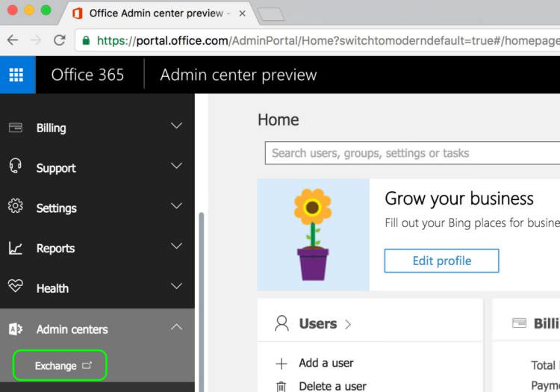Open the Users heading link
The height and width of the screenshot is (392, 560).
(318, 324)
